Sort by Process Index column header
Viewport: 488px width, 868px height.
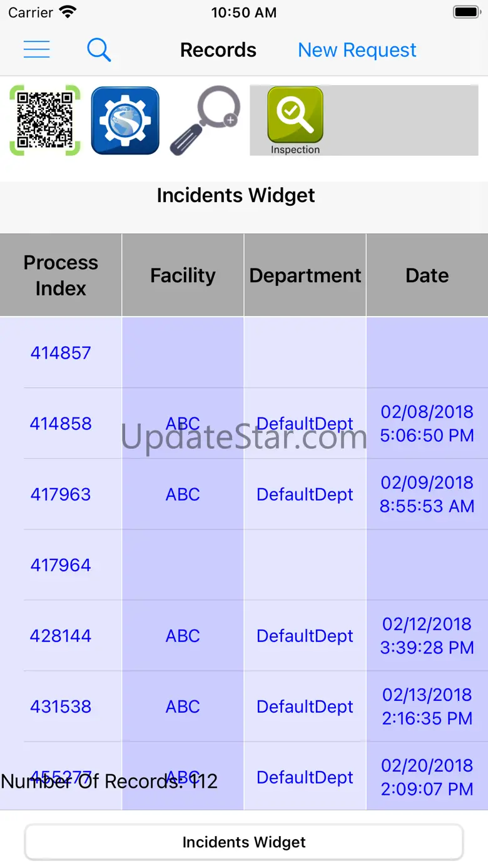[x=61, y=275]
